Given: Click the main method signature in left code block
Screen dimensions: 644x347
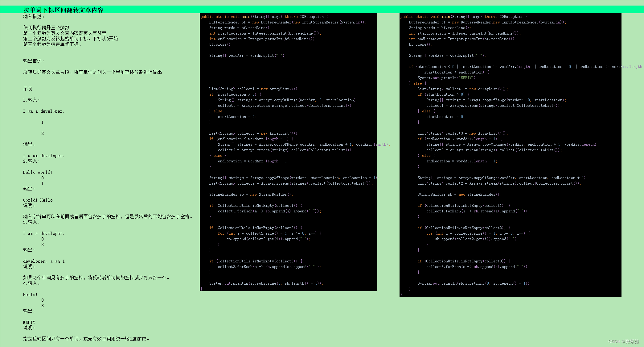Looking at the screenshot, I should (264, 17).
